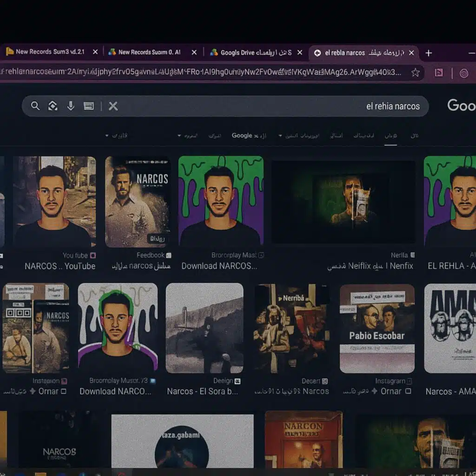This screenshot has height=476, width=476.
Task: Click the magnifier search icon
Action: pos(35,106)
